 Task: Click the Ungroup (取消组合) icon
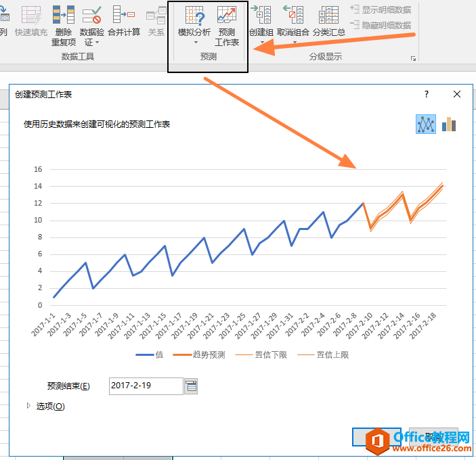(x=293, y=14)
